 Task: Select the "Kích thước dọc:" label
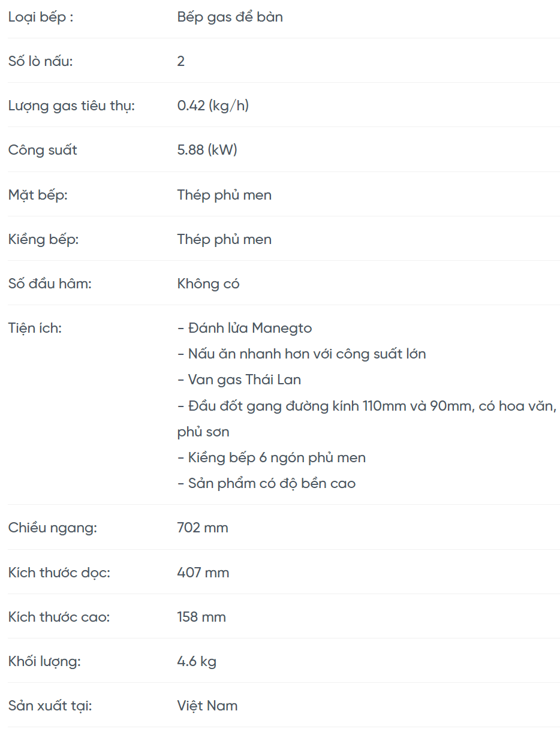point(59,573)
